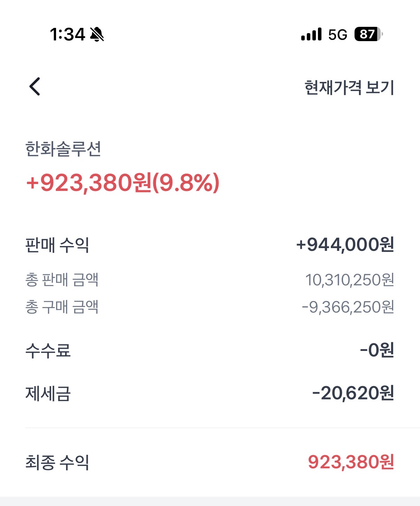Open the 현재가격 보기 link
This screenshot has height=506, width=420.
tap(349, 87)
